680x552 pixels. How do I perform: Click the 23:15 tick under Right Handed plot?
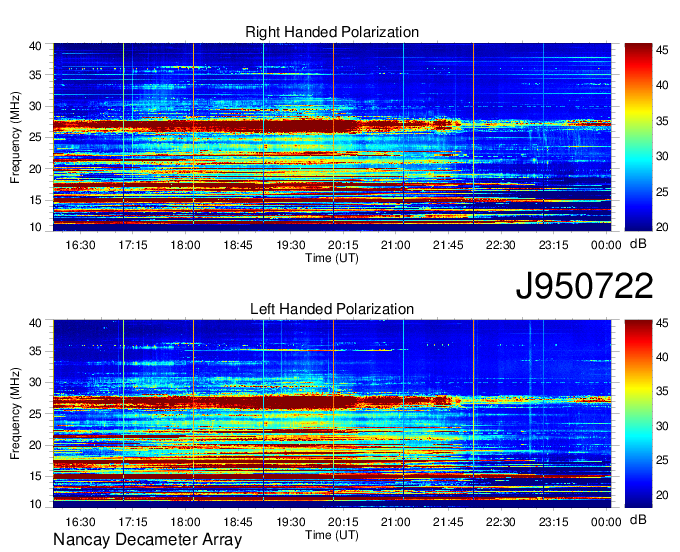pyautogui.click(x=553, y=245)
